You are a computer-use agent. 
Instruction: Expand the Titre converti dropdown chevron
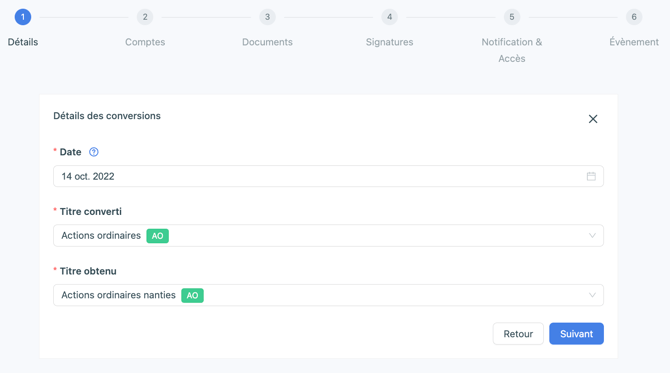pyautogui.click(x=592, y=236)
